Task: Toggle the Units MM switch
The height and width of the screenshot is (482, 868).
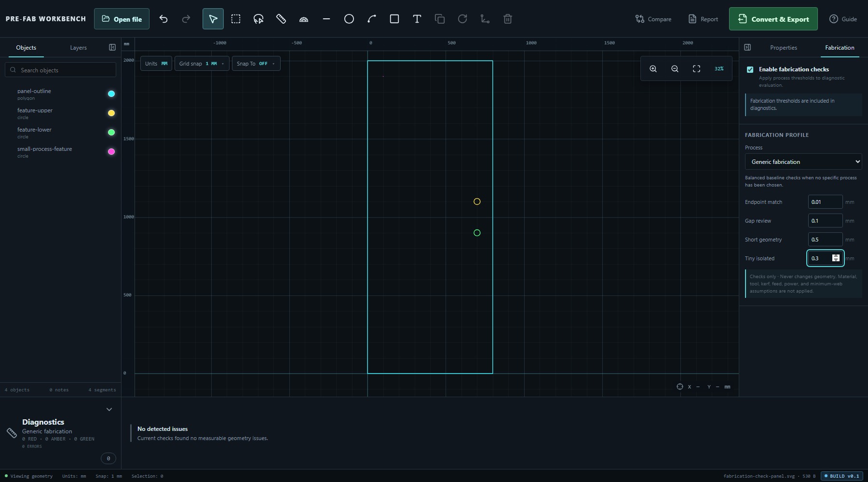Action: [156, 64]
